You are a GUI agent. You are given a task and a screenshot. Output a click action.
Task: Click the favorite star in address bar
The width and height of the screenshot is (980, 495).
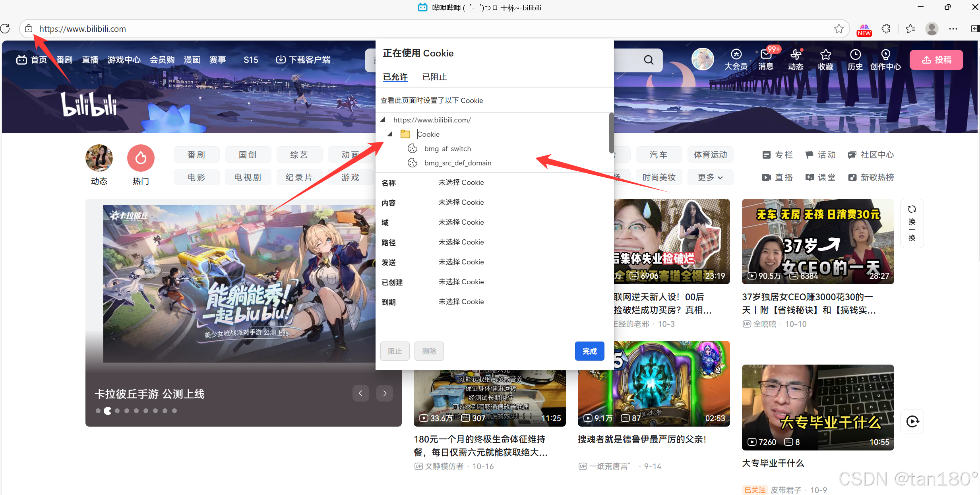click(839, 29)
